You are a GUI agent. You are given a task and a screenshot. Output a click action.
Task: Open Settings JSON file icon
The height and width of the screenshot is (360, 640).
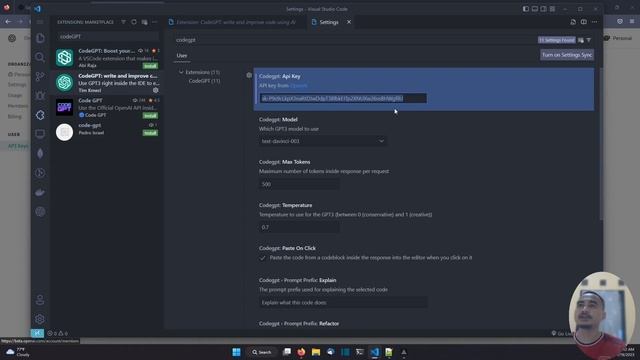click(573, 22)
